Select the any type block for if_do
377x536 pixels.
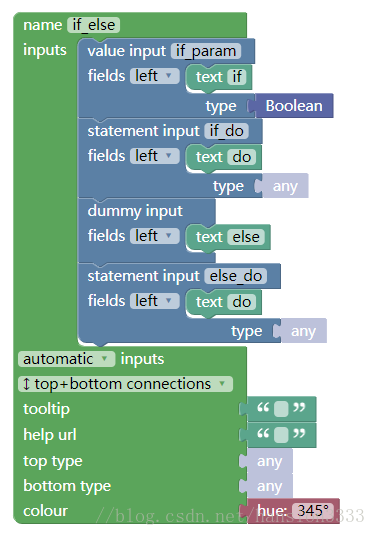pos(285,186)
